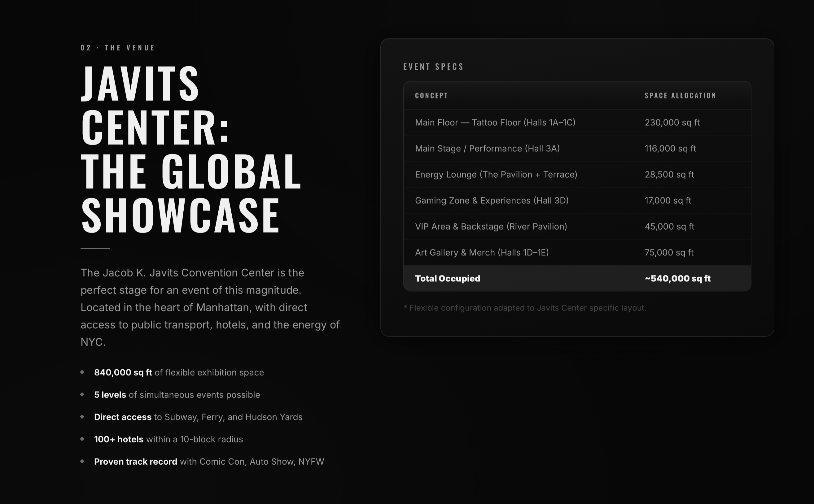Click the diamond bullet beside '5 levels'
Screen dimensions: 814x504
[x=82, y=394]
